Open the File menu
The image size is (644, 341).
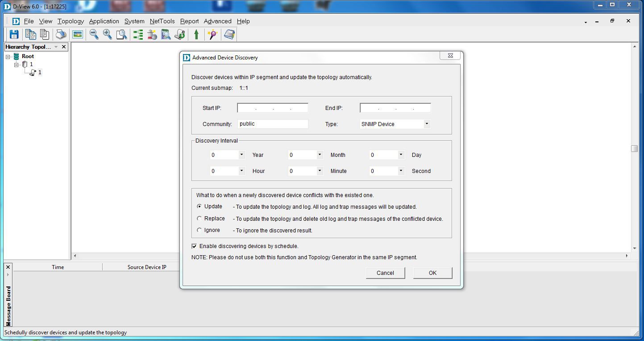point(29,21)
